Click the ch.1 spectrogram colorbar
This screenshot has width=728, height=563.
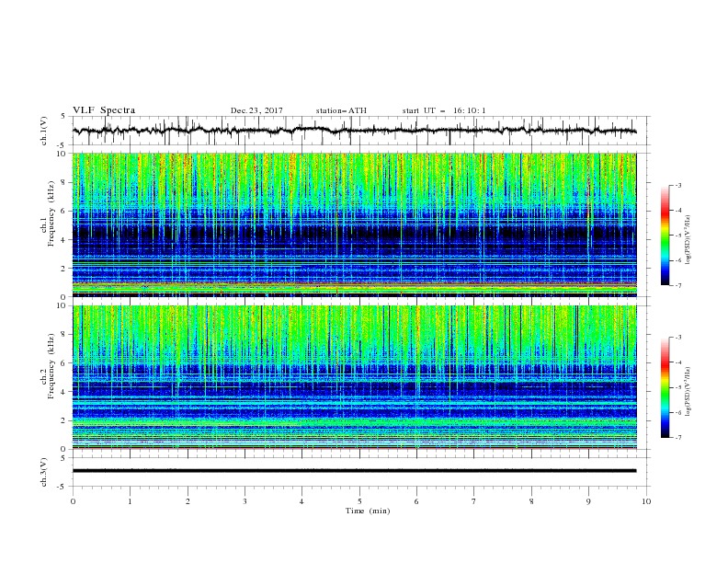(x=665, y=236)
